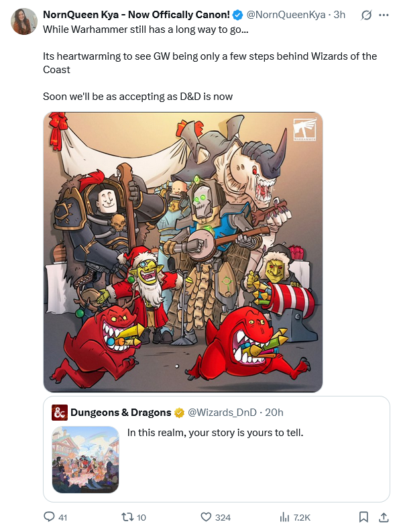
Task: Click the gold verified badge on D&D
Action: point(179,413)
